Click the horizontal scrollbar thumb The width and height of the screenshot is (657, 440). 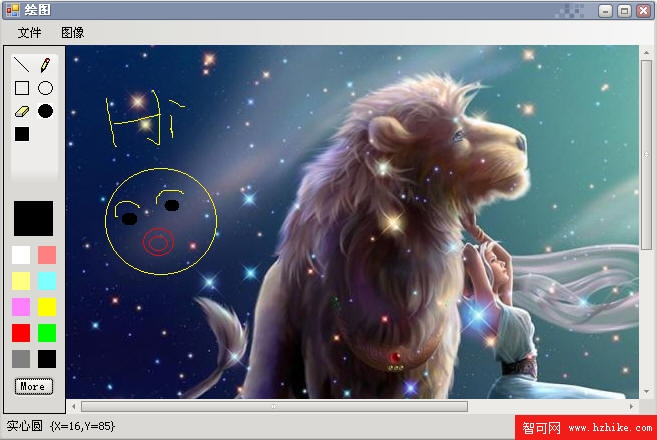tap(274, 406)
